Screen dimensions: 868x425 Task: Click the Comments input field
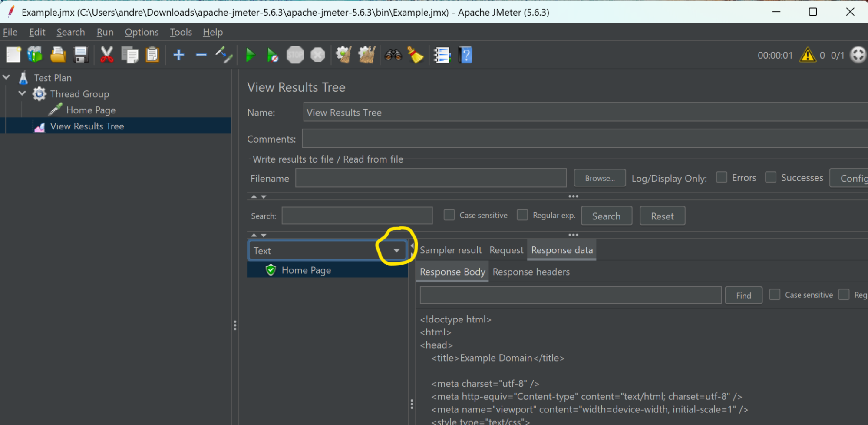point(584,139)
